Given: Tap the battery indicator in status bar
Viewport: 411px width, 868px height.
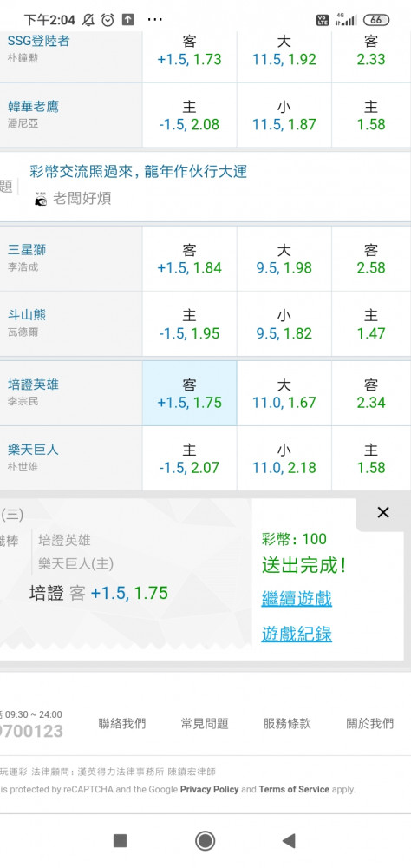Looking at the screenshot, I should (376, 20).
